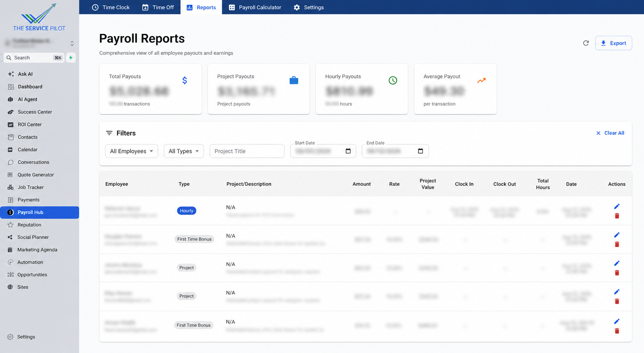Clear All filters

610,133
